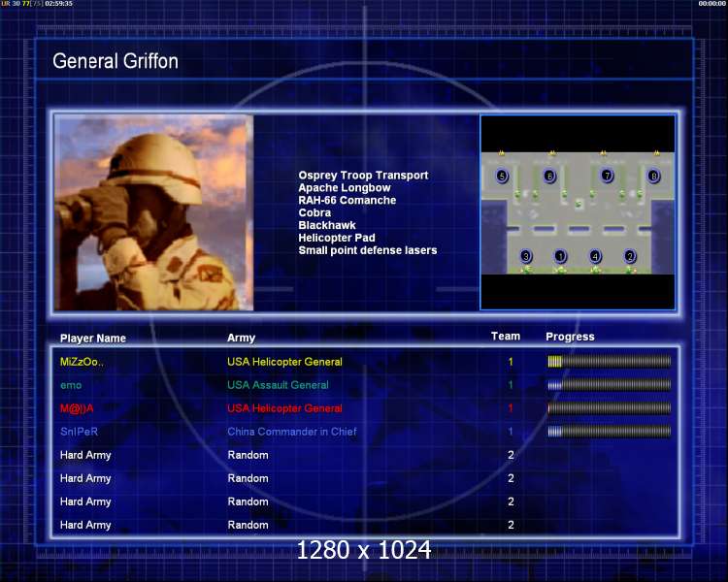This screenshot has height=582, width=728.
Task: Click MiZzOo.. loading progress bar
Action: coord(610,361)
